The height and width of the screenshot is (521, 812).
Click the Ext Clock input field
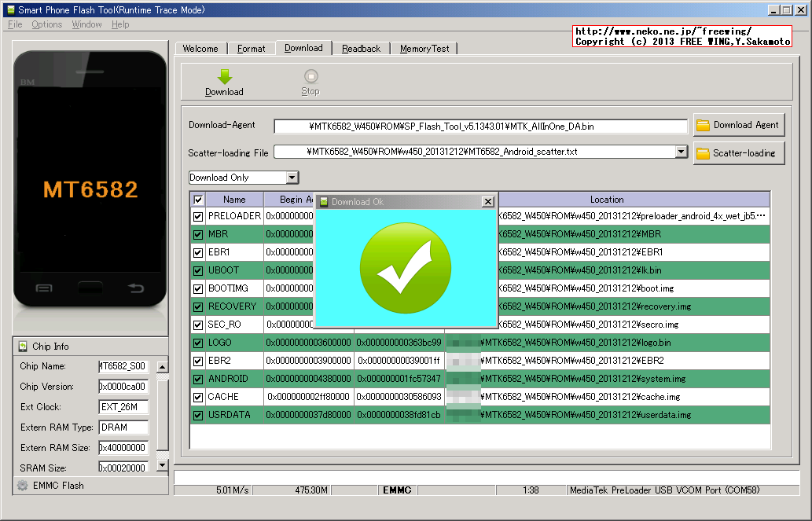coord(122,406)
